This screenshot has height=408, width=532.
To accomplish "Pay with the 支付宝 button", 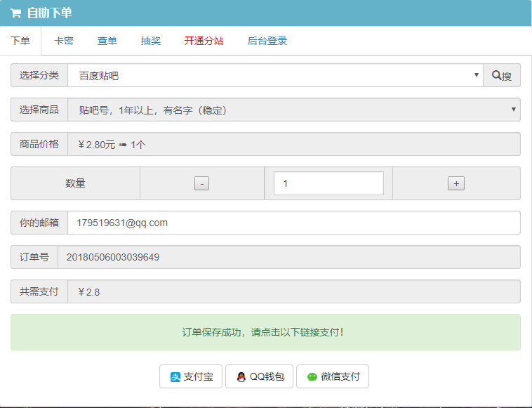I will (191, 376).
